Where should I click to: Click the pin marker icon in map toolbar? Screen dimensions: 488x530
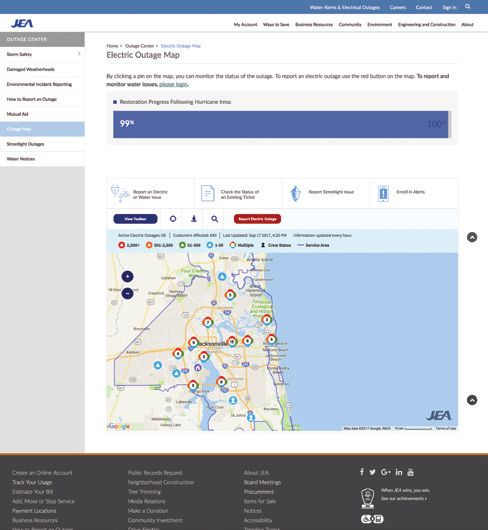pos(194,219)
